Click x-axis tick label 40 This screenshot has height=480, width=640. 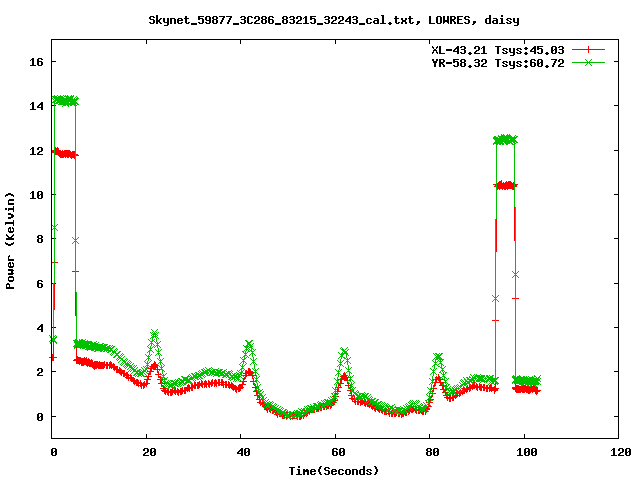click(243, 452)
